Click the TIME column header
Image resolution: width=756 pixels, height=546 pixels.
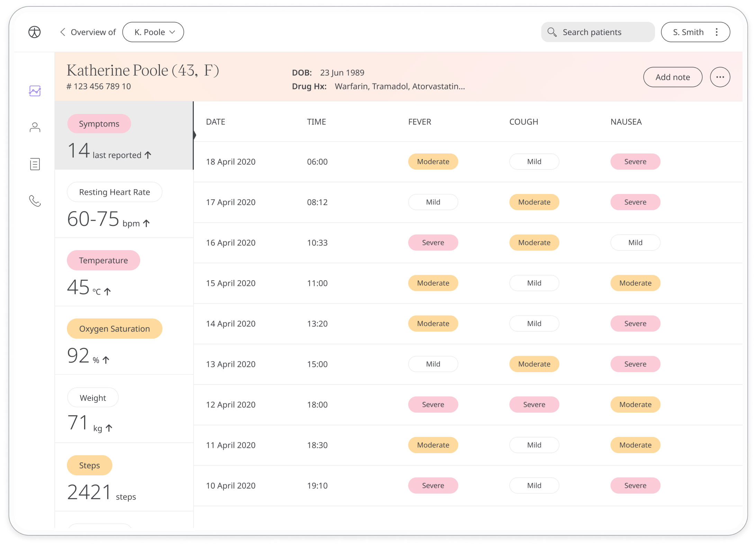316,122
